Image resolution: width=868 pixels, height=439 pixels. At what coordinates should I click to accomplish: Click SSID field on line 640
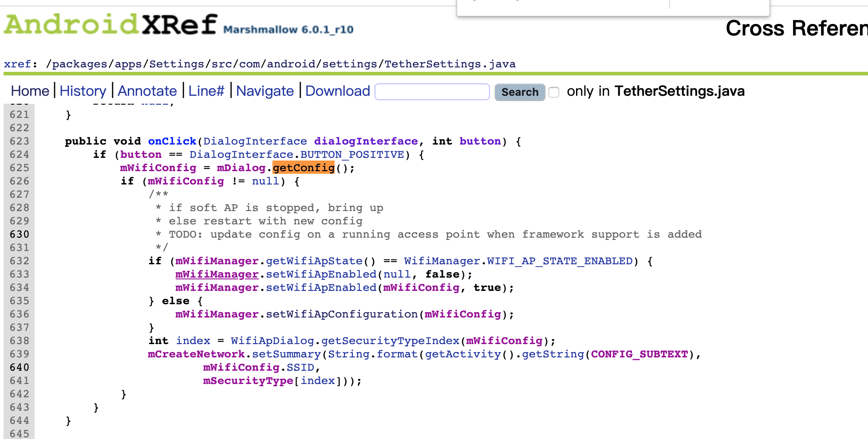point(300,367)
